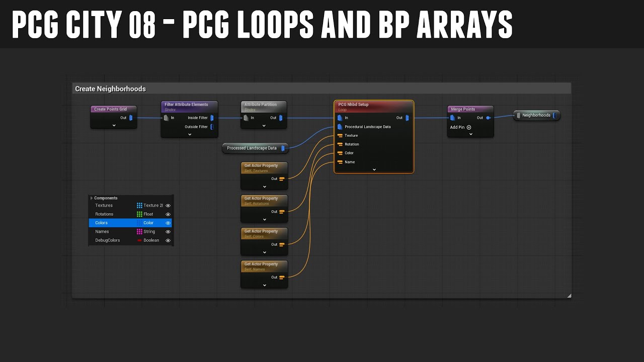
Task: Click Out pin of Get Actor Property Self.Rotations
Action: point(282,212)
